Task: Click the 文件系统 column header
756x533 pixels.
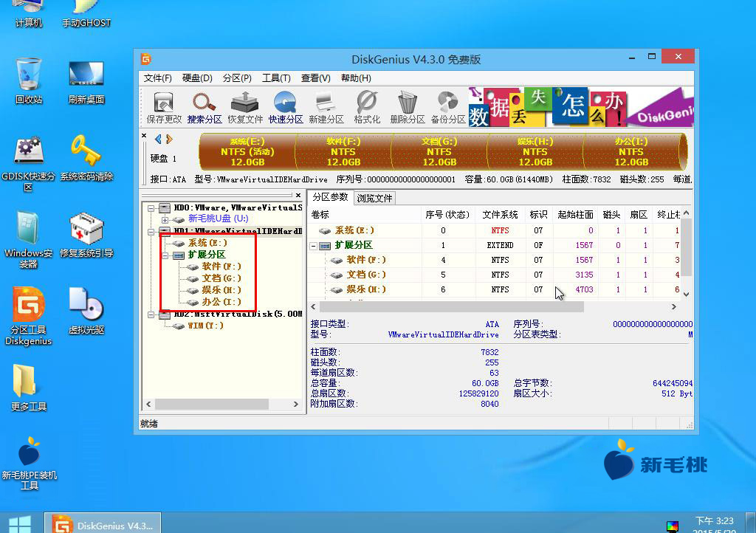Action: [500, 214]
